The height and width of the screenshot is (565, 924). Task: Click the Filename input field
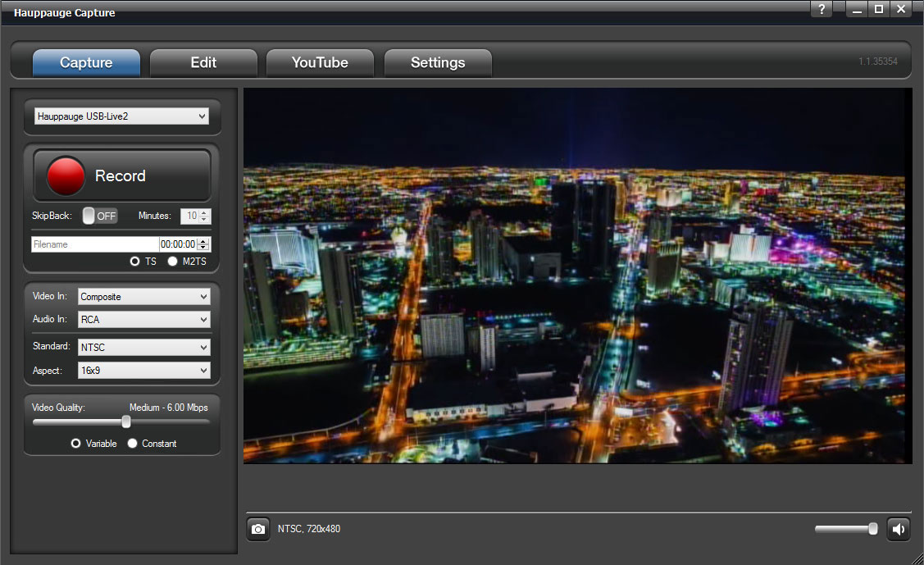[x=94, y=244]
